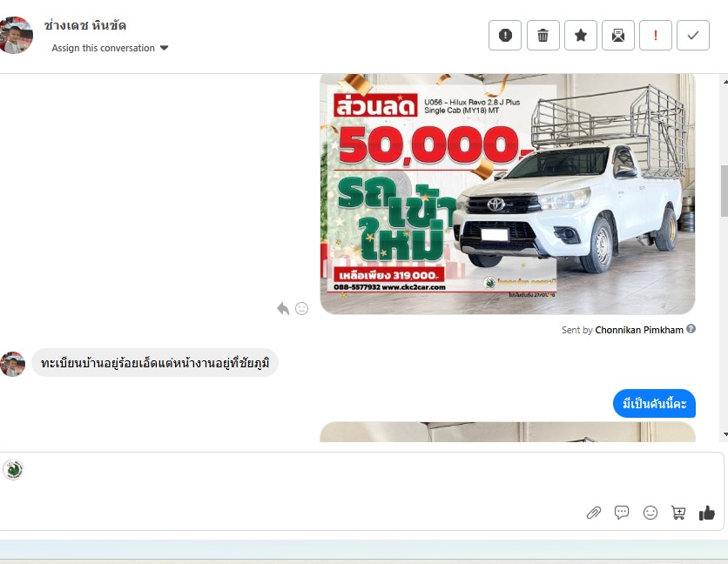Create order using the shopping cart icon
Screen dimensions: 728x564
click(678, 513)
